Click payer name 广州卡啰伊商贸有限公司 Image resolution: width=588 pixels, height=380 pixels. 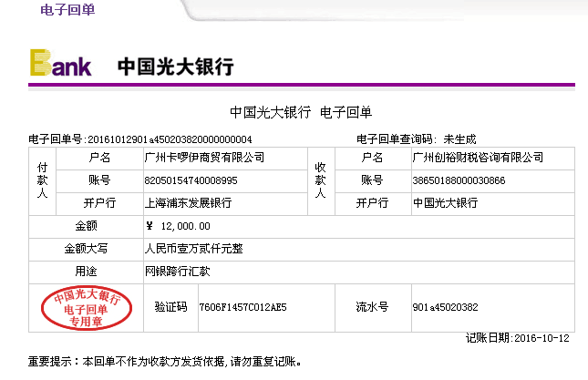click(x=205, y=158)
